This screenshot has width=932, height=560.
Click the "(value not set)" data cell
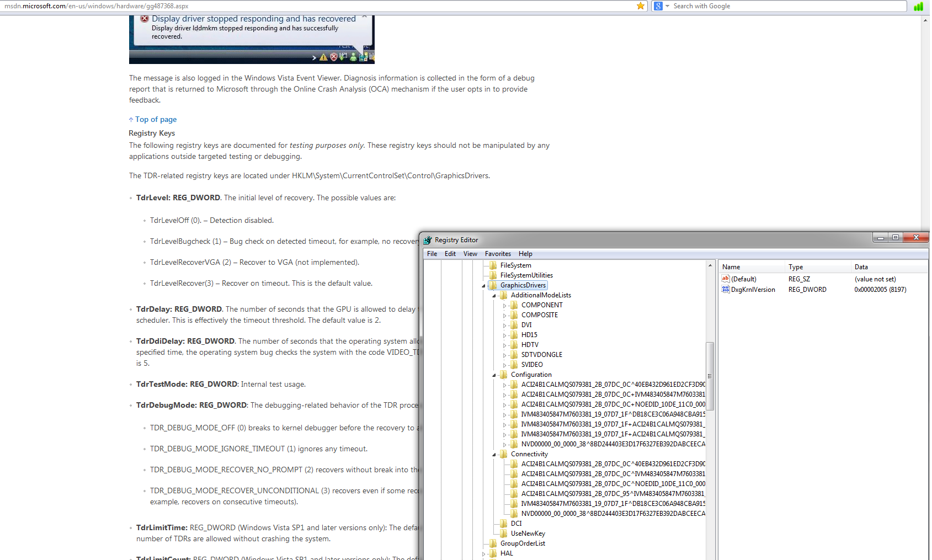point(875,279)
